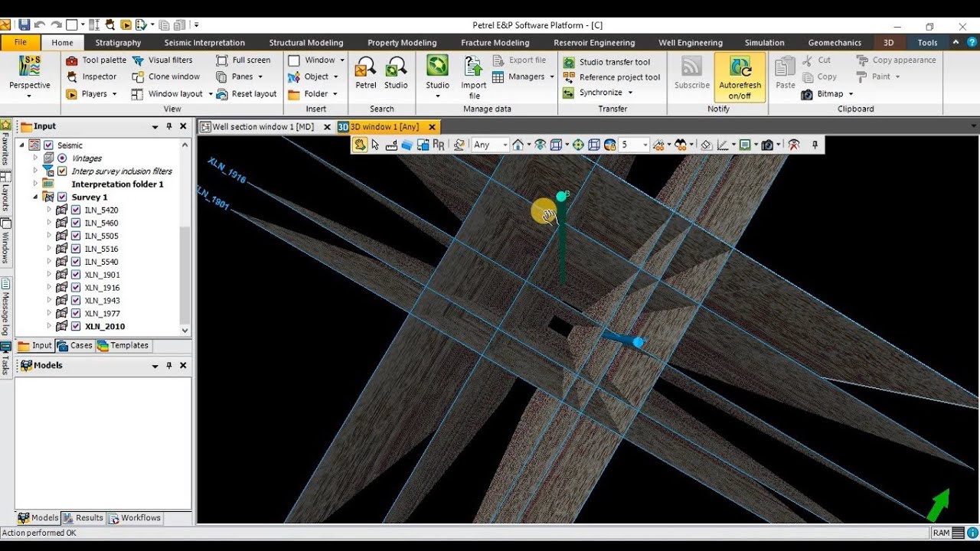Select the XLN_1977 tree item
Screen dimensions: 980x551
tap(102, 313)
